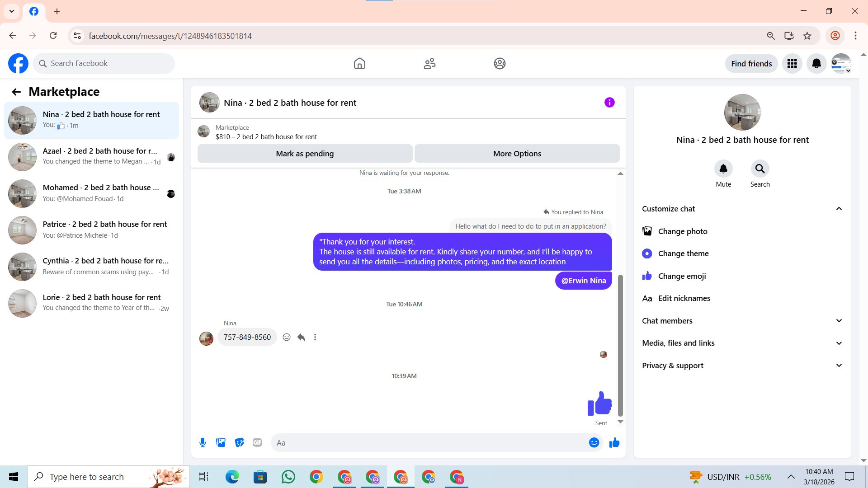The height and width of the screenshot is (488, 868).
Task: Open the sticker picker icon
Action: point(240,443)
